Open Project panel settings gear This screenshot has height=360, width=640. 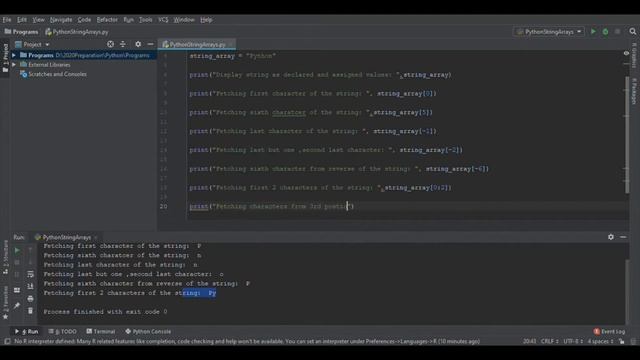click(138, 44)
